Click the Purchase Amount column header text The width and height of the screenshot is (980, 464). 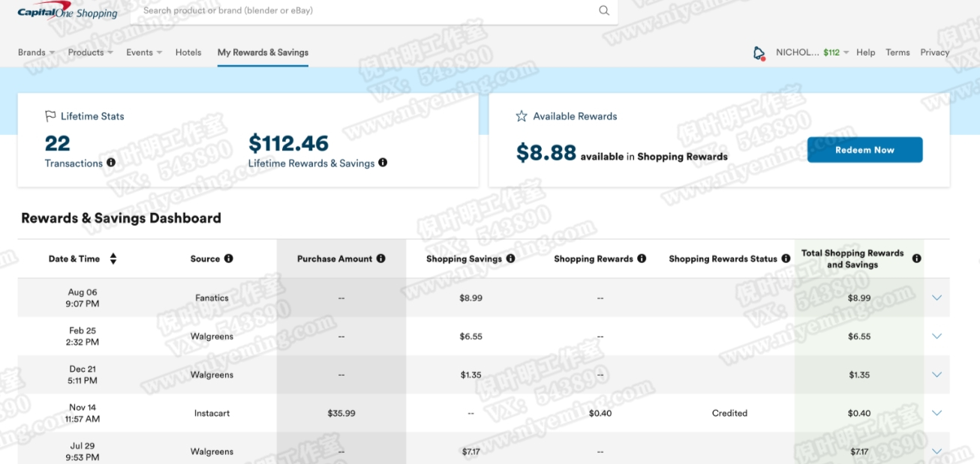[x=335, y=259]
